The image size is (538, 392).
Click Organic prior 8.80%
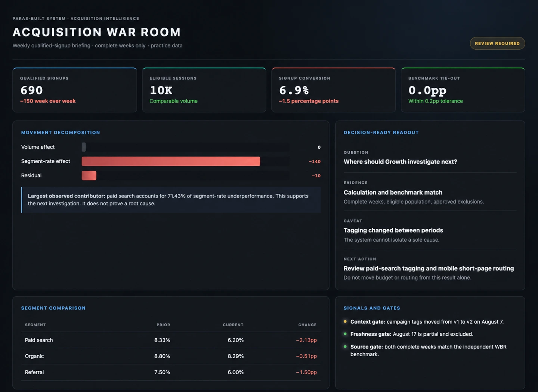pyautogui.click(x=162, y=356)
